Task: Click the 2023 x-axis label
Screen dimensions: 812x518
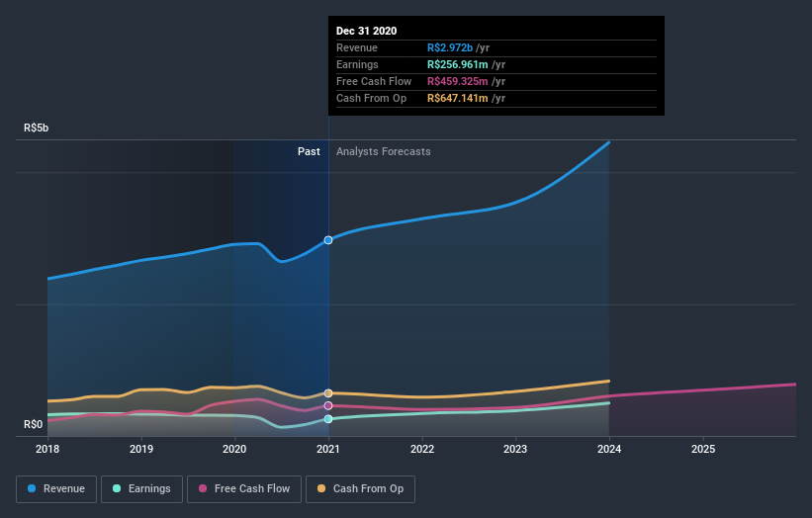Action: (x=515, y=449)
